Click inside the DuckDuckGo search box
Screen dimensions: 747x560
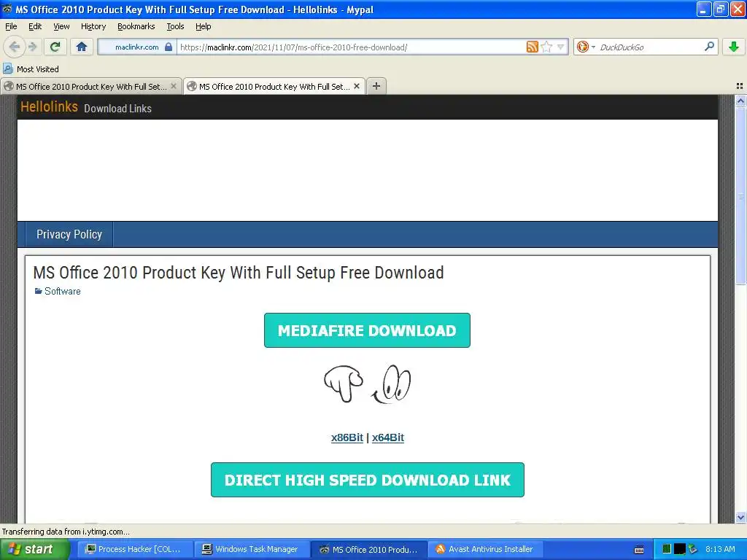pyautogui.click(x=649, y=47)
